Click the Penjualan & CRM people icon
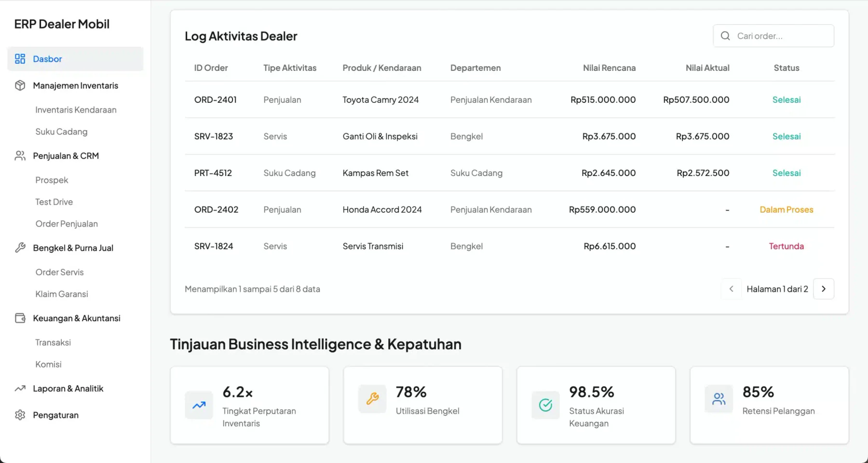Screen dimensions: 868x463 point(20,156)
